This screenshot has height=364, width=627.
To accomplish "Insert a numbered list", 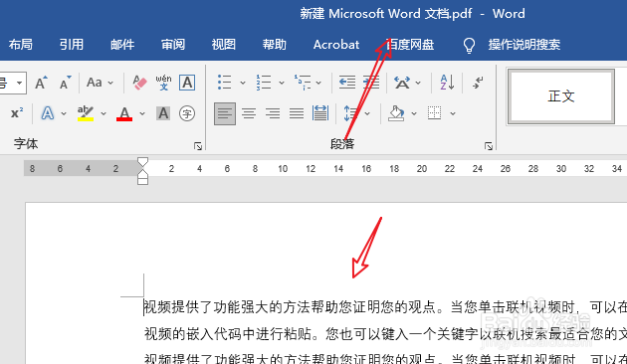I will 264,83.
